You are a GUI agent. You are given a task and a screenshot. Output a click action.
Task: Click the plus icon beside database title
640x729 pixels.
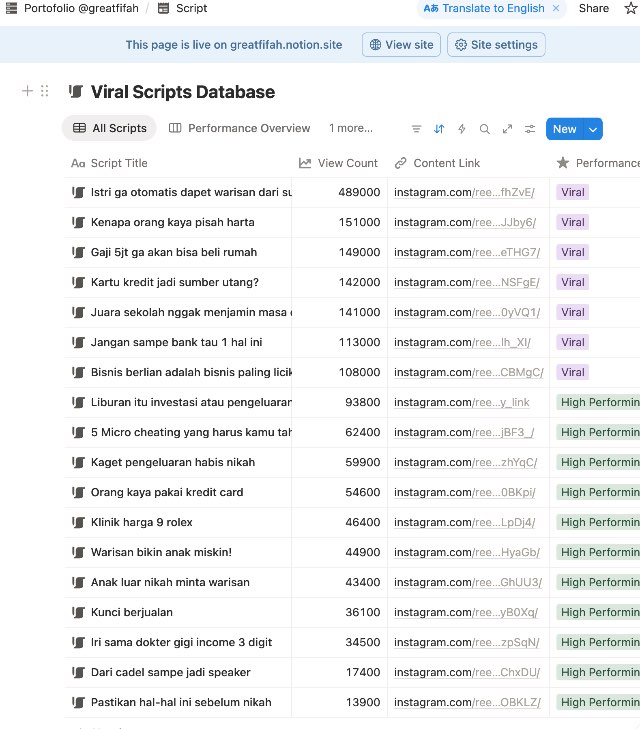(27, 91)
